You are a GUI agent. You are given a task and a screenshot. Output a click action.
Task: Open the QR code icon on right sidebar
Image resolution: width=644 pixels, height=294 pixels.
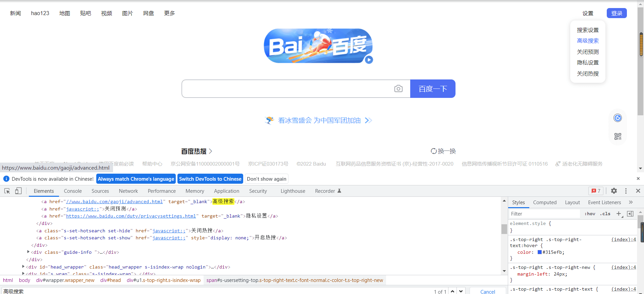point(618,136)
